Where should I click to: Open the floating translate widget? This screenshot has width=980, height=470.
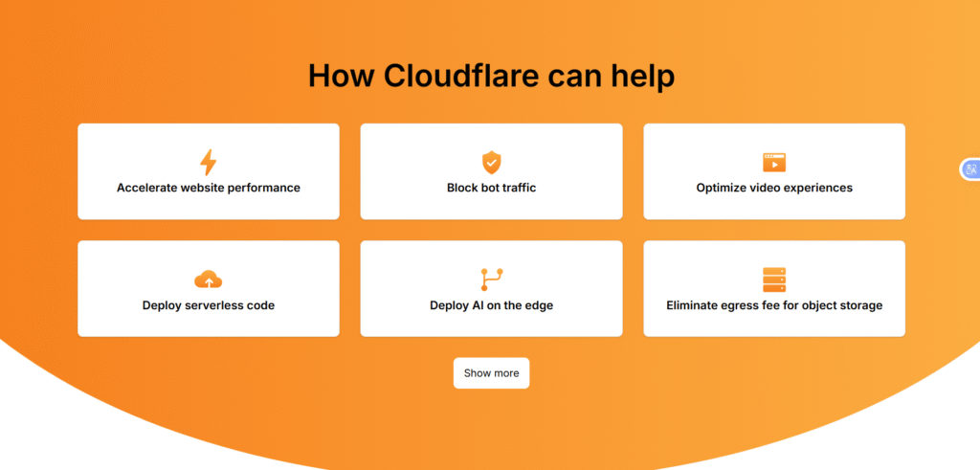970,169
